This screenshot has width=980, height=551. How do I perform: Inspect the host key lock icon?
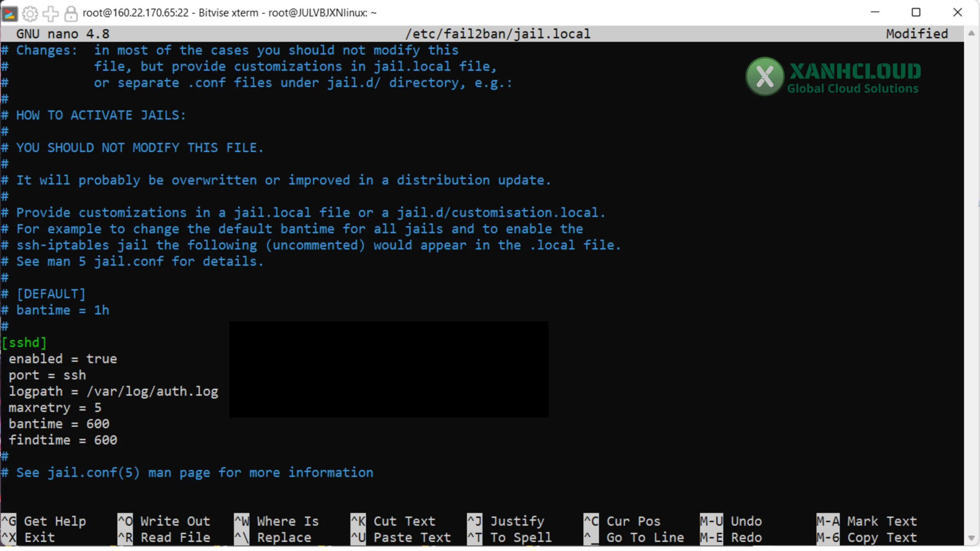pyautogui.click(x=71, y=13)
